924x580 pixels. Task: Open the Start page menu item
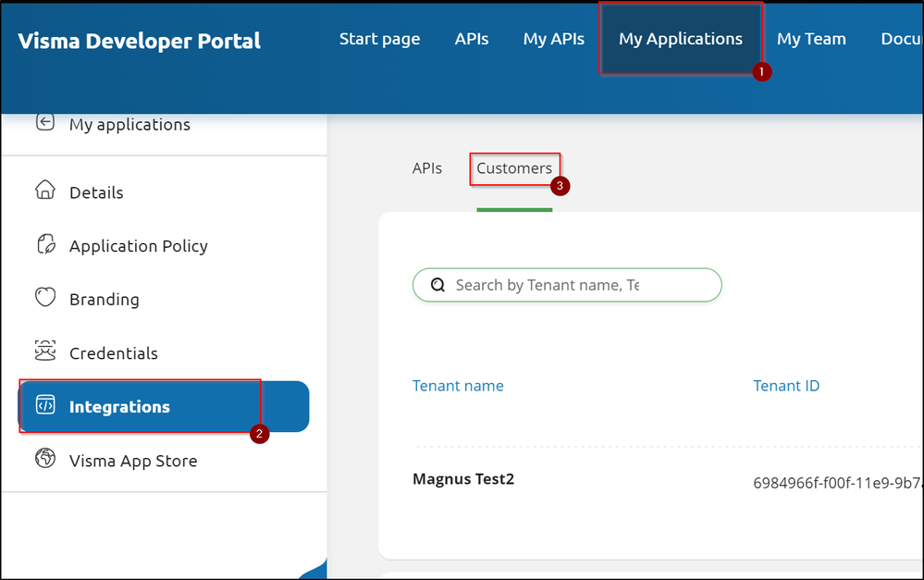point(379,39)
